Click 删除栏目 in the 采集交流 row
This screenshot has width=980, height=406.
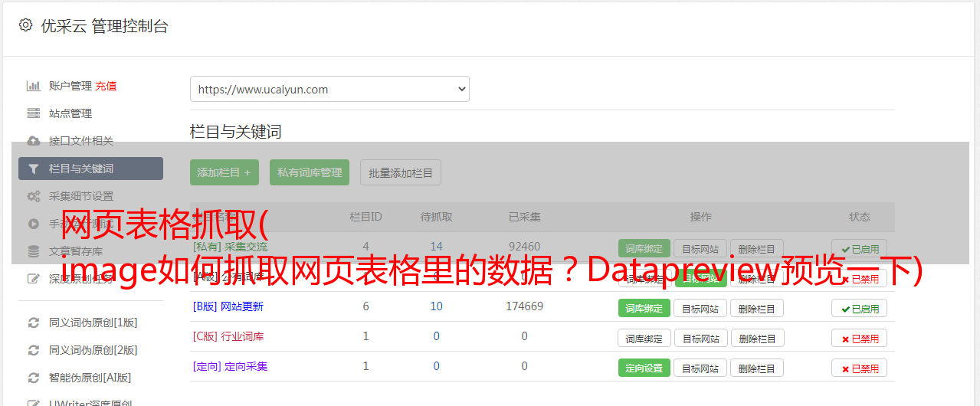click(757, 248)
